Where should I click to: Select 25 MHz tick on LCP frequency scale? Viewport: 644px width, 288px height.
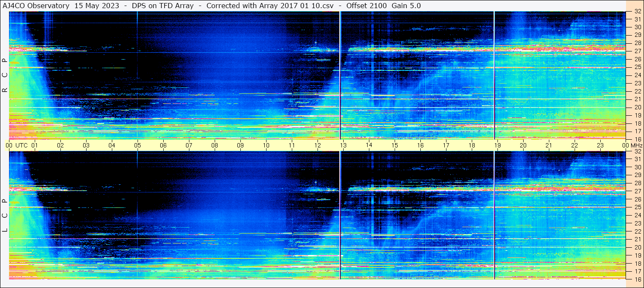point(637,207)
